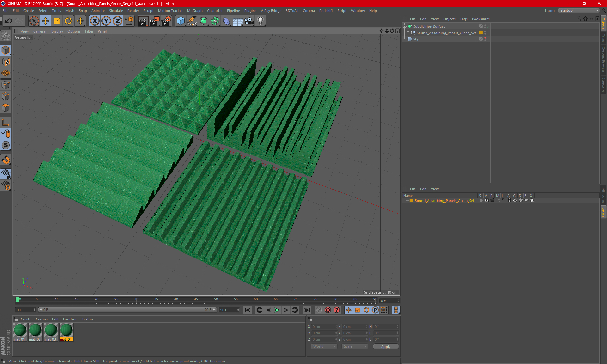Add a Light object
The height and width of the screenshot is (364, 607).
pyautogui.click(x=261, y=21)
